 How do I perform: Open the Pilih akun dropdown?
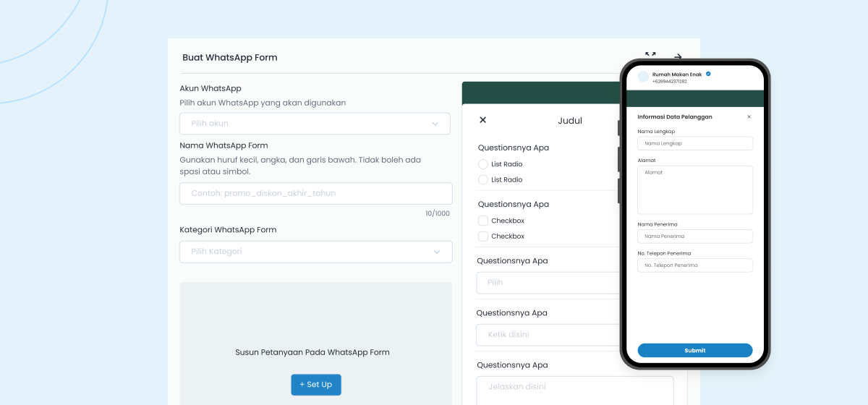coord(315,124)
